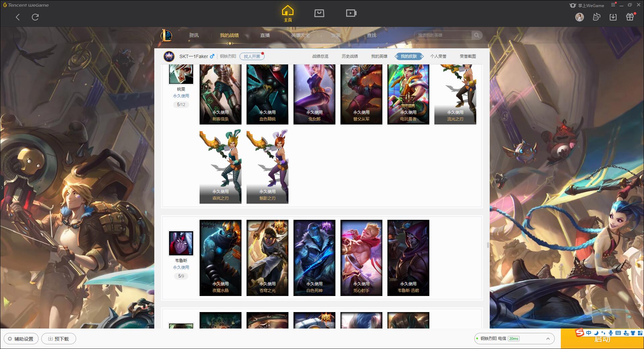Switch to 个人荣誉 sub-tab
The image size is (644, 349).
pos(438,56)
